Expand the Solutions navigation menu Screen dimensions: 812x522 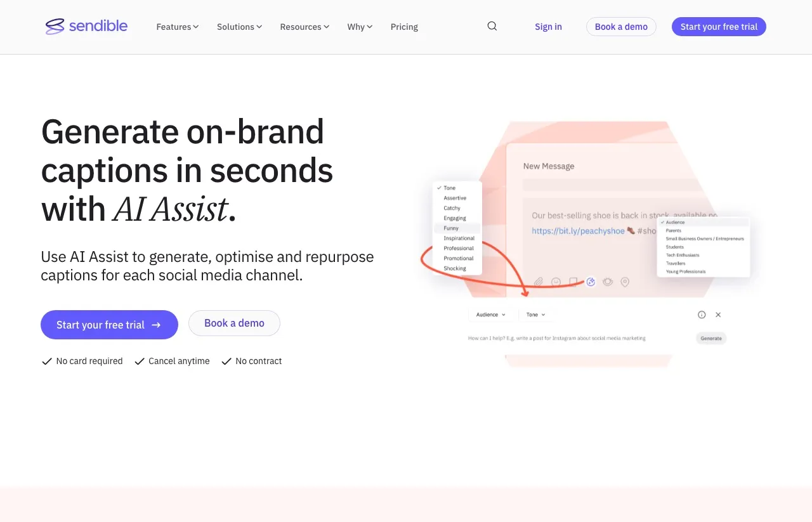pyautogui.click(x=239, y=27)
